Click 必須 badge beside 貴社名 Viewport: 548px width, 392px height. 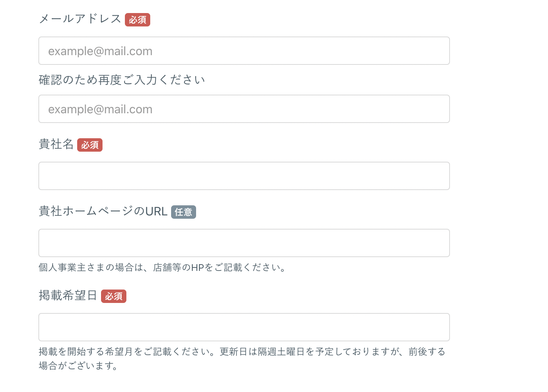(x=90, y=145)
